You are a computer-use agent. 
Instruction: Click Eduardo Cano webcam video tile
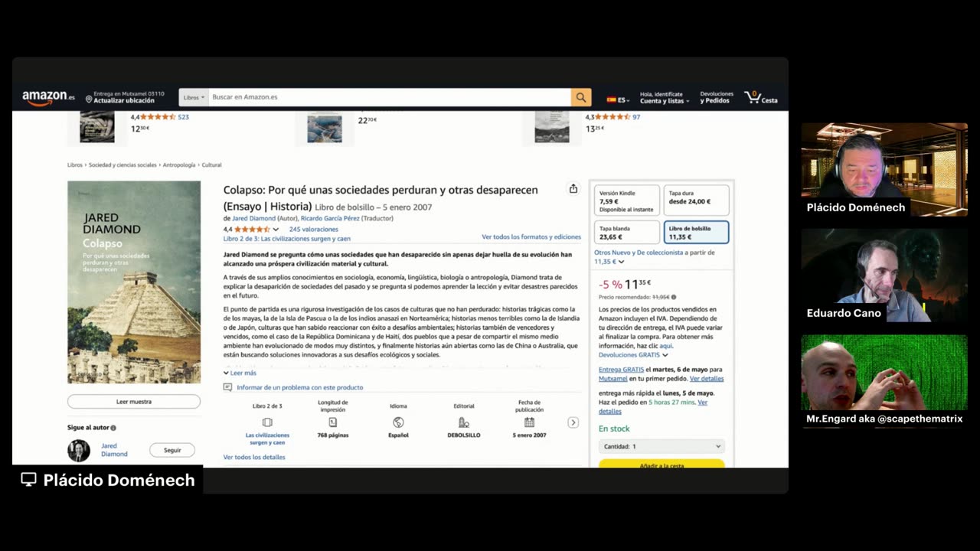click(x=884, y=275)
